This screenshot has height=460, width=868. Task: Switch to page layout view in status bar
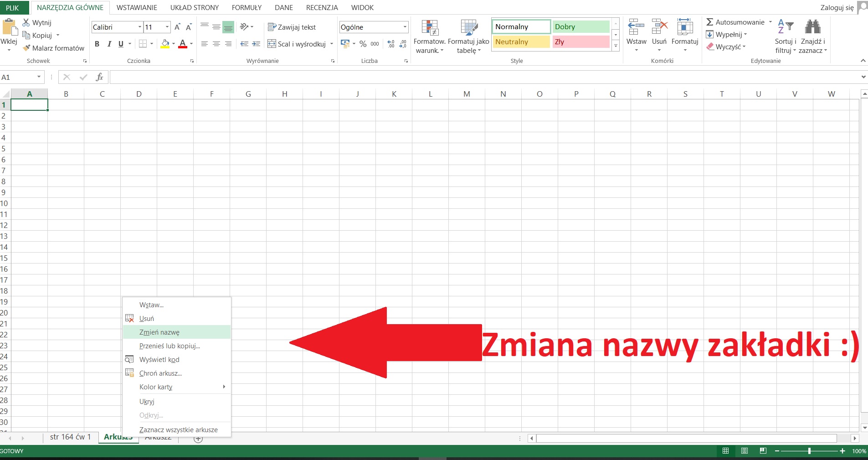pyautogui.click(x=745, y=451)
